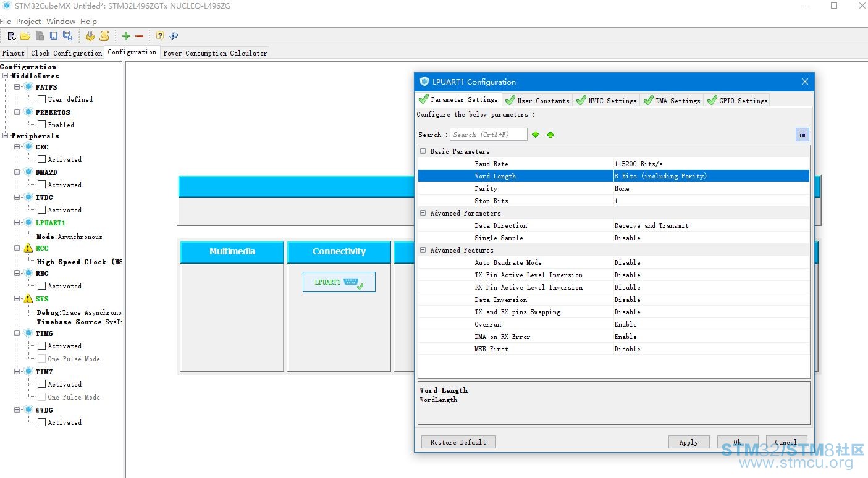Collapse the Advanced Parameters group
This screenshot has width=868, height=478.
tap(423, 213)
